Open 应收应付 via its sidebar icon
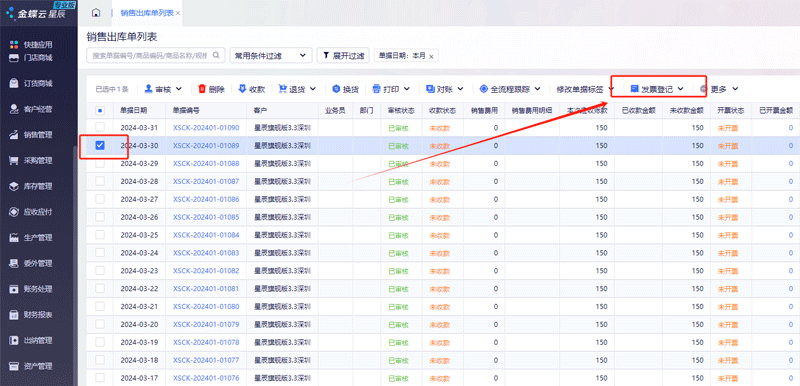 [15, 212]
